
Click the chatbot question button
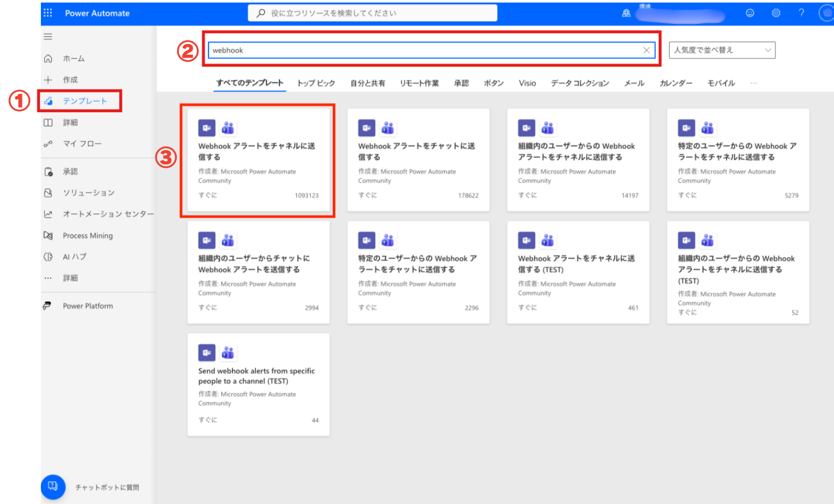click(53, 486)
